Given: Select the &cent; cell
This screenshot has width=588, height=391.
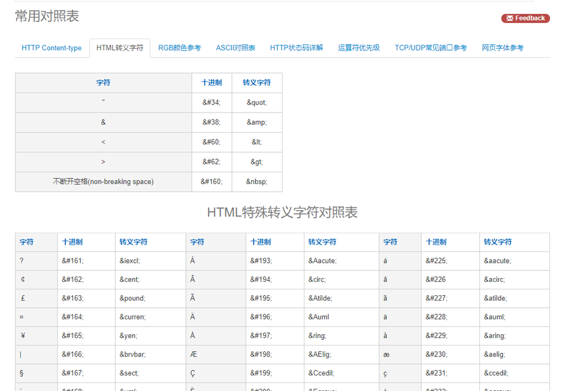Looking at the screenshot, I should pos(150,280).
